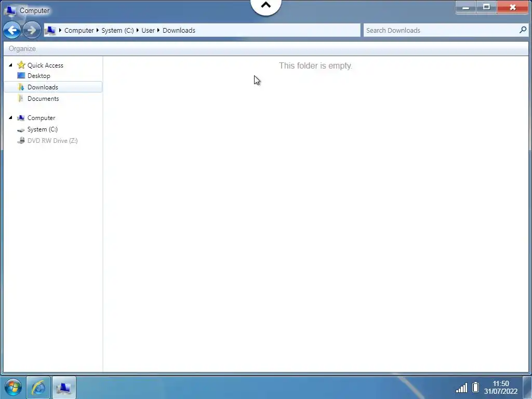Open the Start menu orb
Viewport: 532px width, 399px height.
point(13,387)
